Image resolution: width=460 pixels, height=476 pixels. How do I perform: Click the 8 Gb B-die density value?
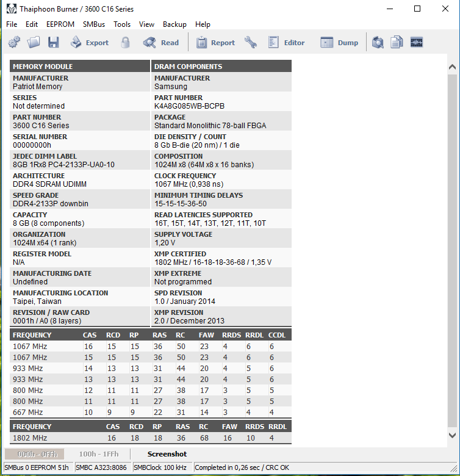(x=197, y=145)
